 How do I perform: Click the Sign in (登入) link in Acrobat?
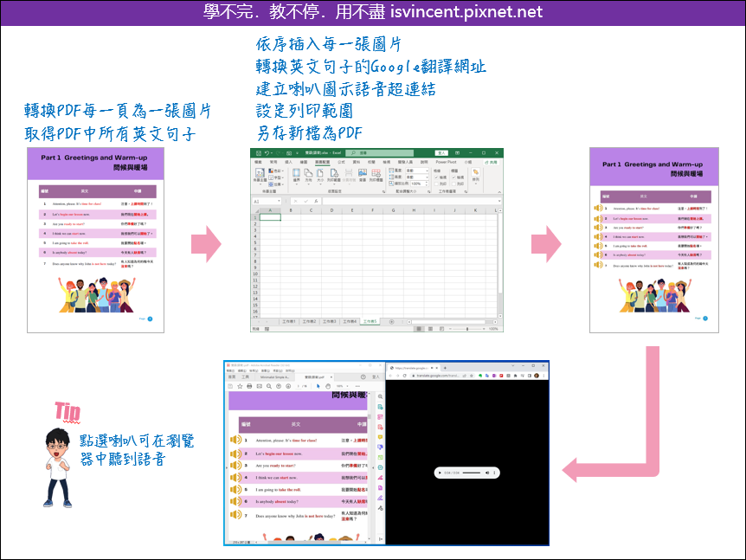tap(376, 377)
